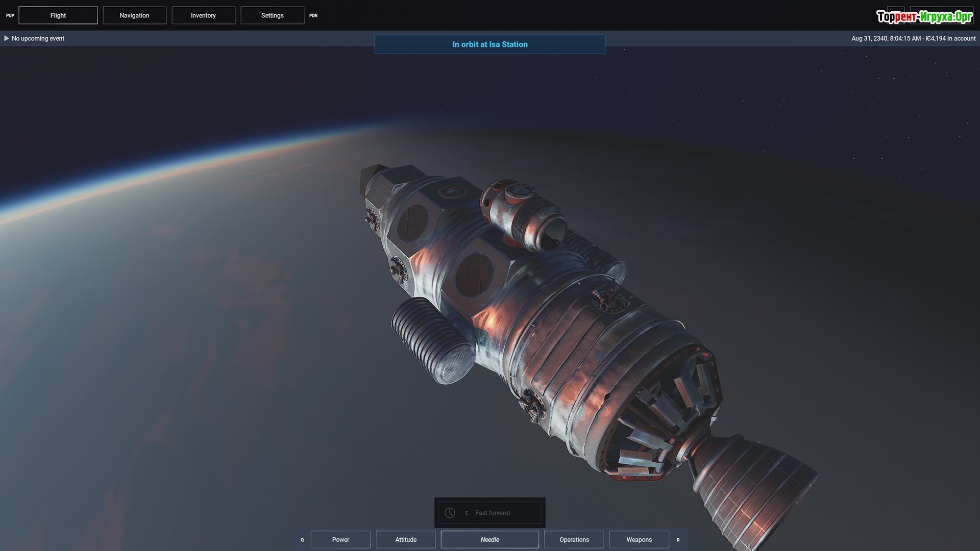Click the E key hint in Fast forward
980x551 pixels.
coord(467,513)
